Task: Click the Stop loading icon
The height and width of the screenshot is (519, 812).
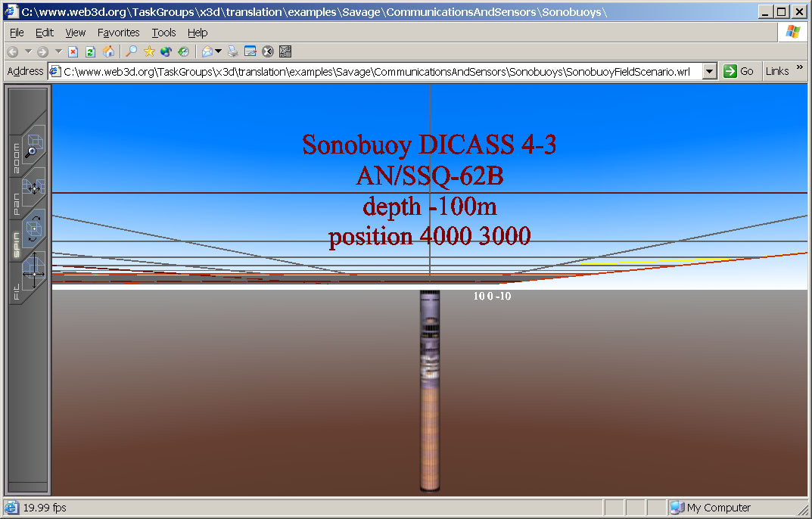Action: (x=73, y=51)
